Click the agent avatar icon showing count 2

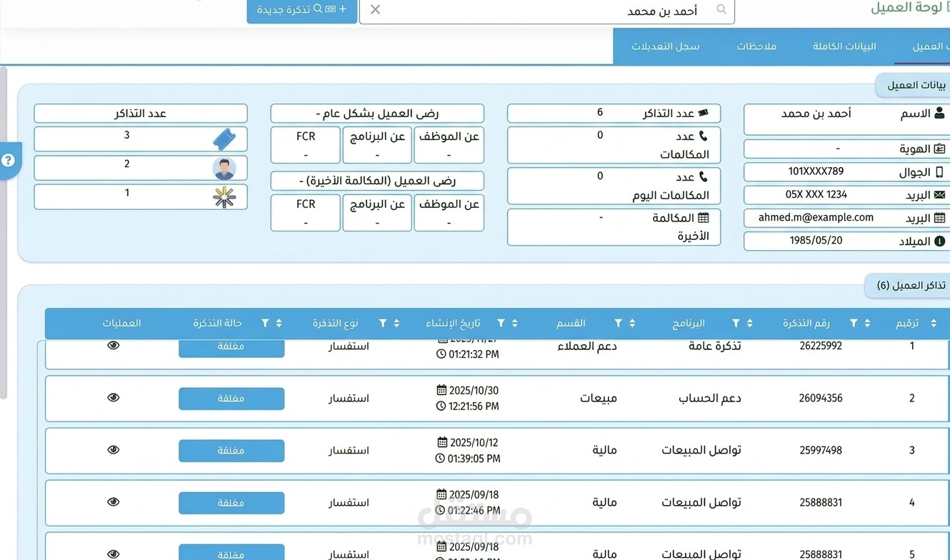pos(224,168)
